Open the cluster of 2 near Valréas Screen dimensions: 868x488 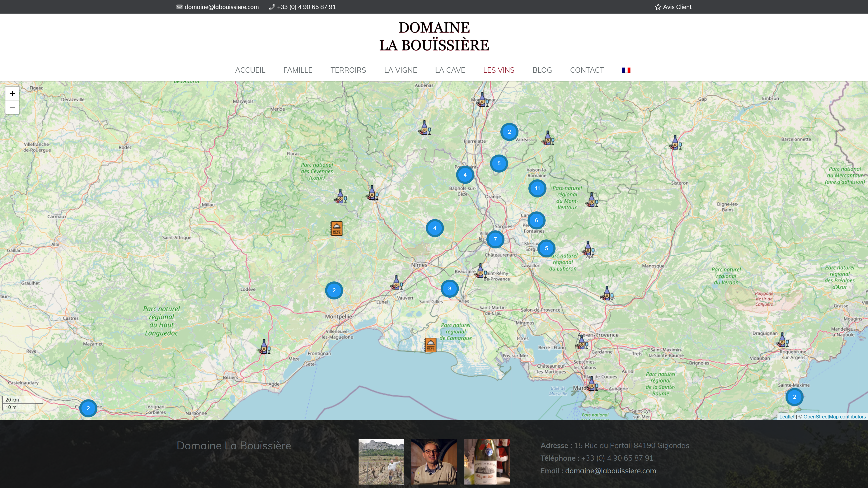point(509,132)
